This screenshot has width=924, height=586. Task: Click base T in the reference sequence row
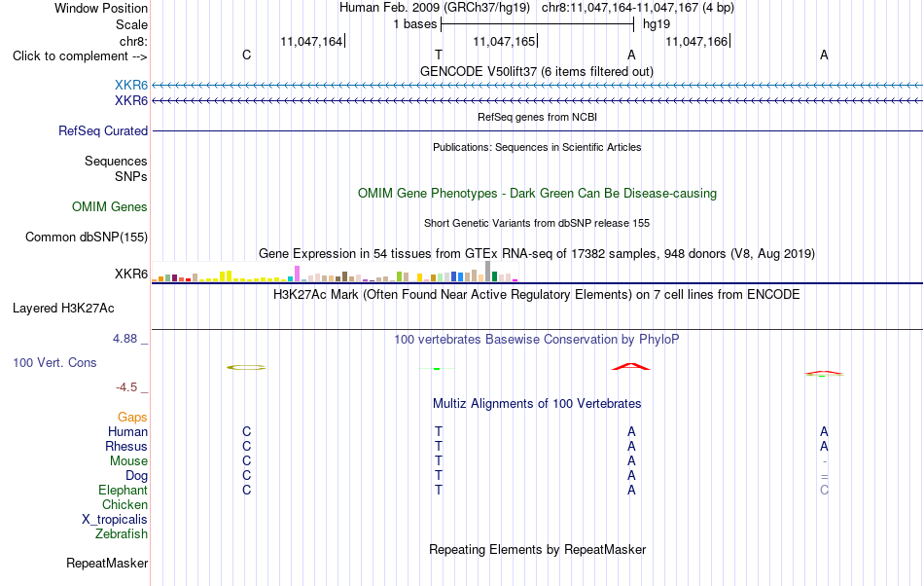tap(439, 55)
